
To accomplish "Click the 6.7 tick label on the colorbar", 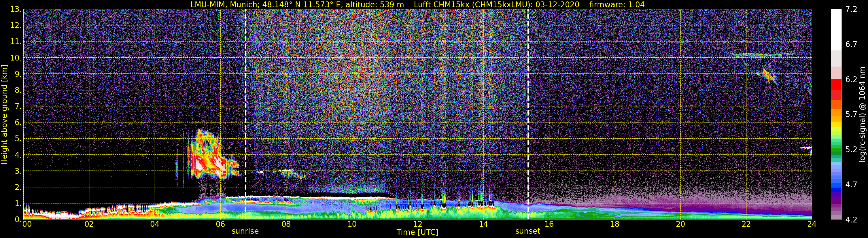I will pos(851,44).
